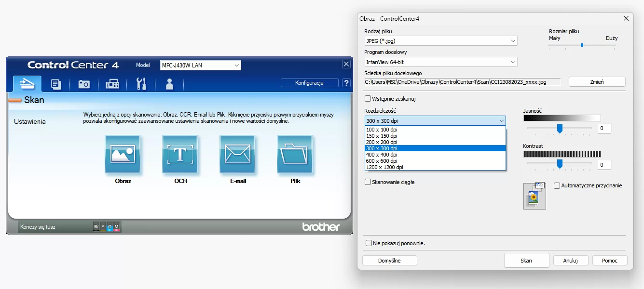Open the device settings tab with the tools icon
This screenshot has width=644, height=289.
[x=141, y=84]
